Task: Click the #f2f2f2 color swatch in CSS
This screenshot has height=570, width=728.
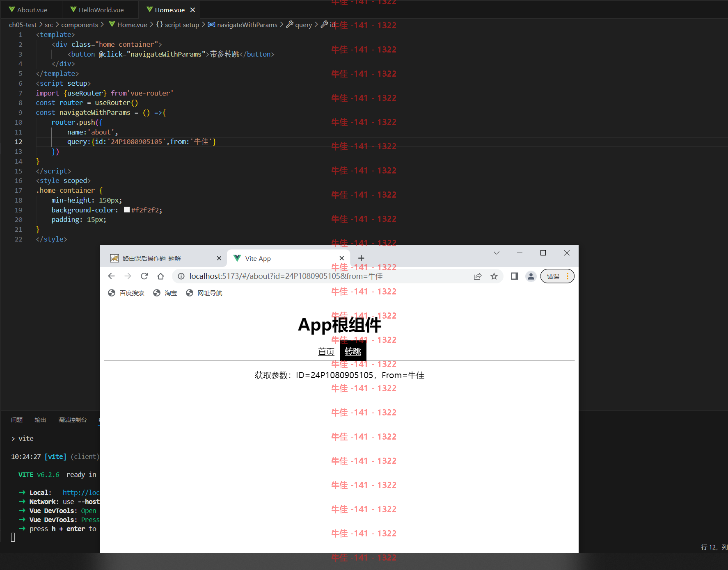Action: point(127,210)
